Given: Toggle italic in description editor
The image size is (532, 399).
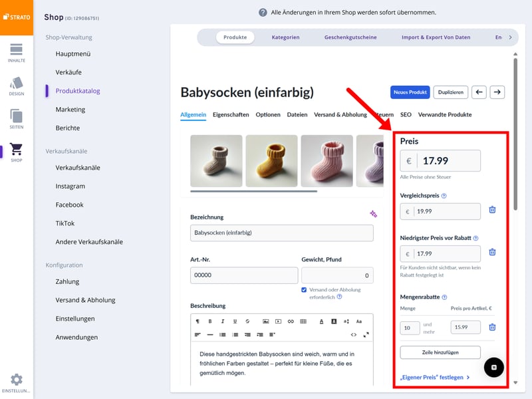Looking at the screenshot, I should tap(223, 321).
